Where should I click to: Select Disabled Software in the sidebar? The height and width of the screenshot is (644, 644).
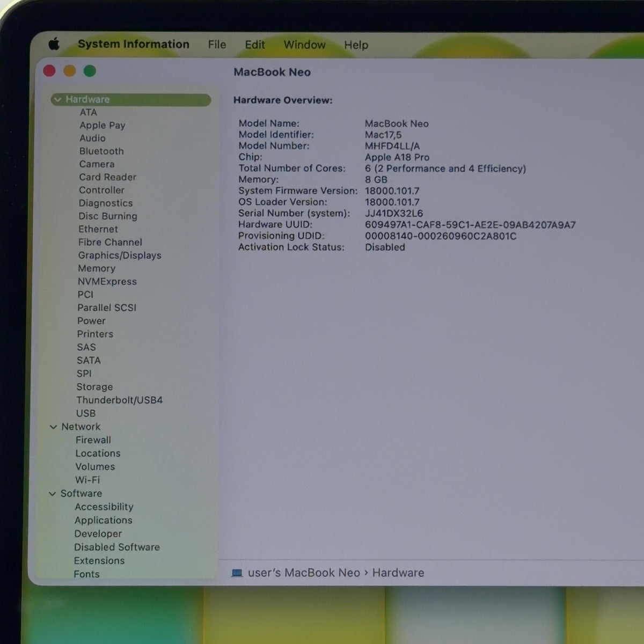click(117, 547)
